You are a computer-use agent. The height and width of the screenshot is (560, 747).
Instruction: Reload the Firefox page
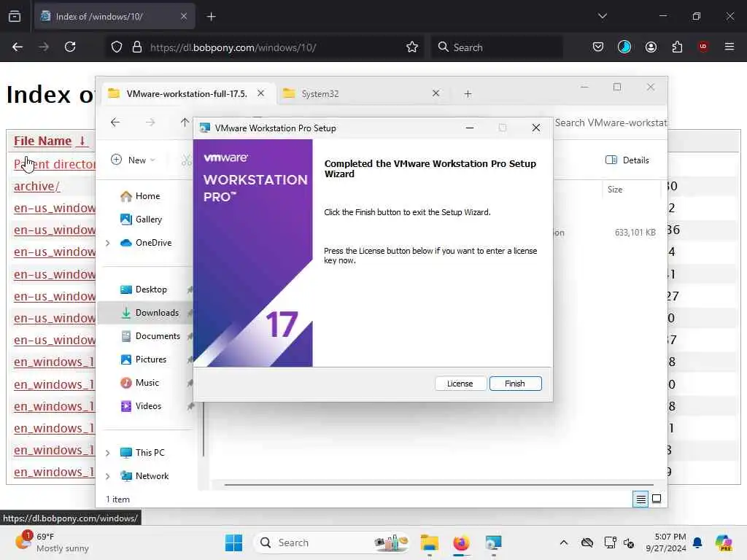(70, 47)
